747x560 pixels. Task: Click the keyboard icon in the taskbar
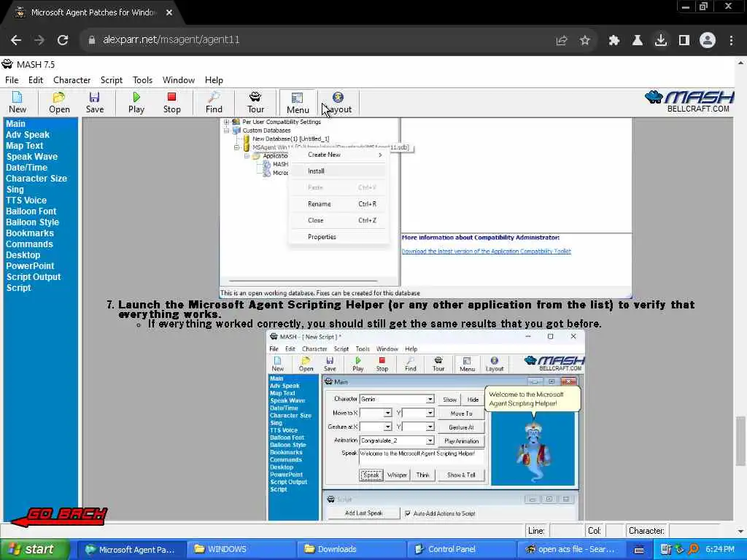click(x=639, y=550)
